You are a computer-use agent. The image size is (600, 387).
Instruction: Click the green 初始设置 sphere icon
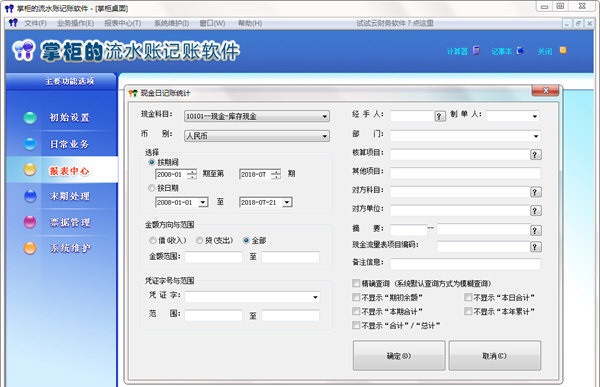click(30, 118)
